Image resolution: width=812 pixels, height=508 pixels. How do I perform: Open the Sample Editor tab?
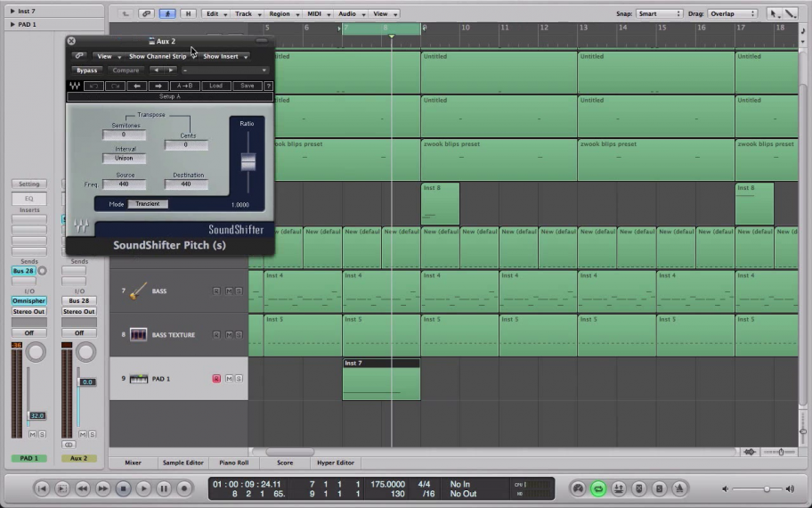pyautogui.click(x=183, y=463)
